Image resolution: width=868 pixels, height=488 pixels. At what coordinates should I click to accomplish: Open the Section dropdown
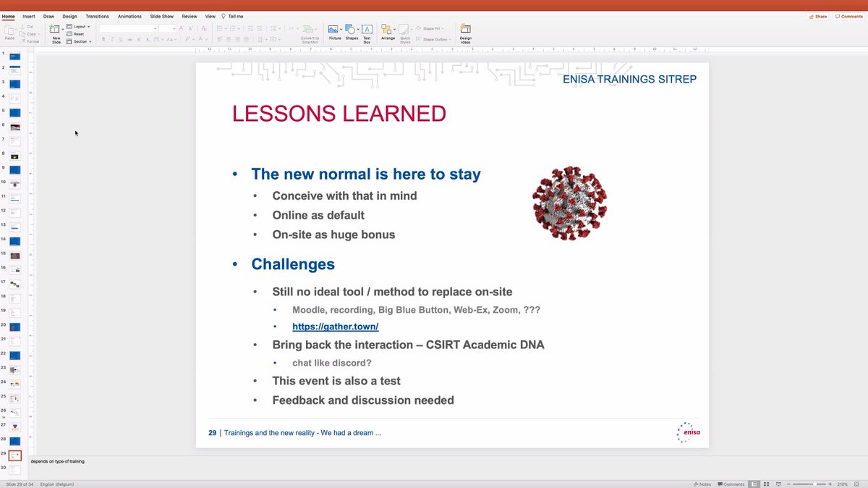click(x=79, y=41)
